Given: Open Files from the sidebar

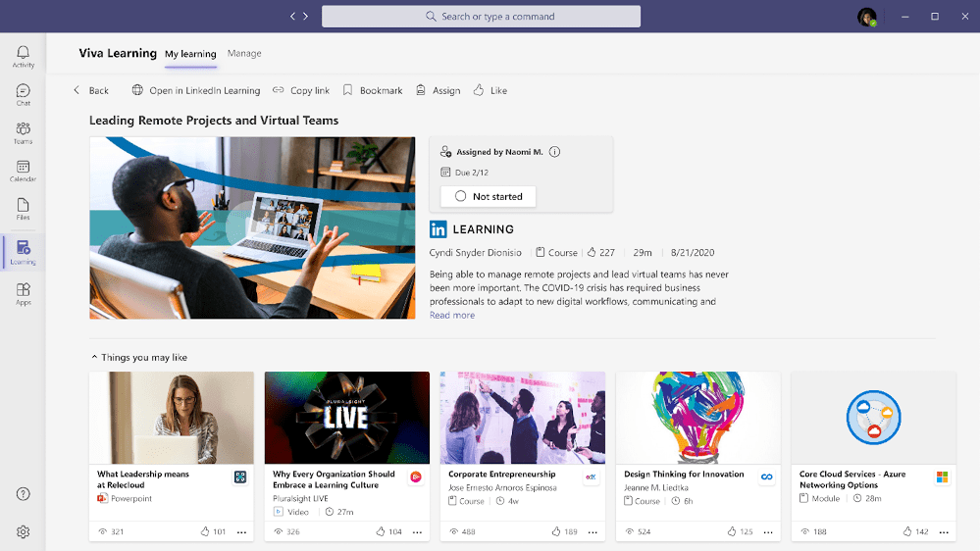Looking at the screenshot, I should (23, 209).
